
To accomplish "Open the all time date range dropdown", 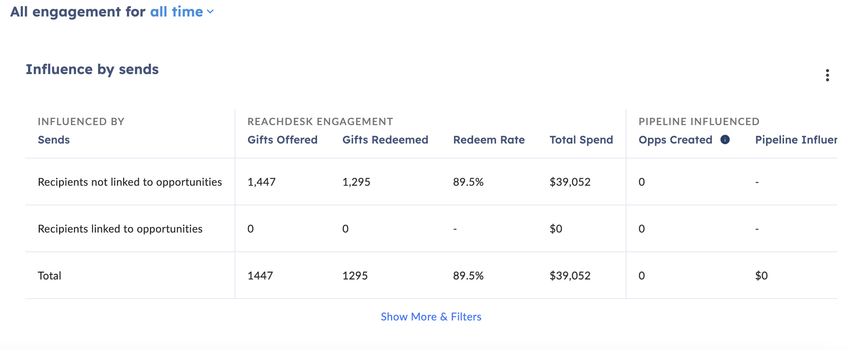I will tap(182, 12).
